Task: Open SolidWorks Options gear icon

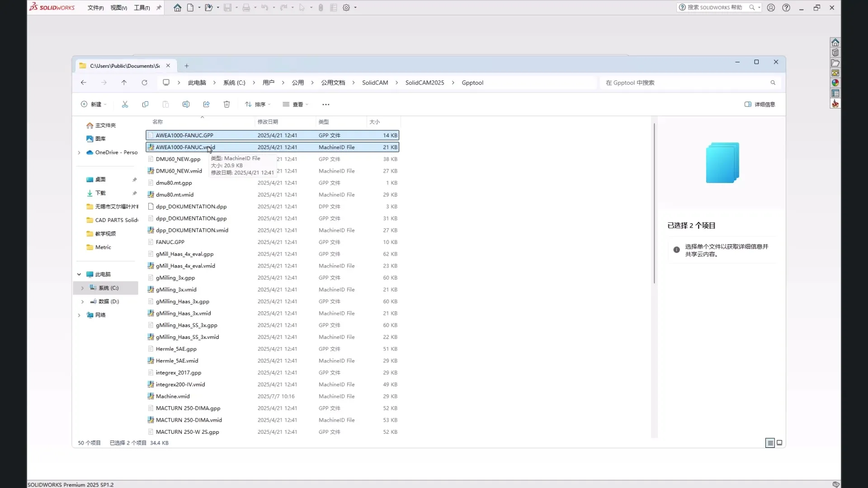Action: tap(346, 8)
